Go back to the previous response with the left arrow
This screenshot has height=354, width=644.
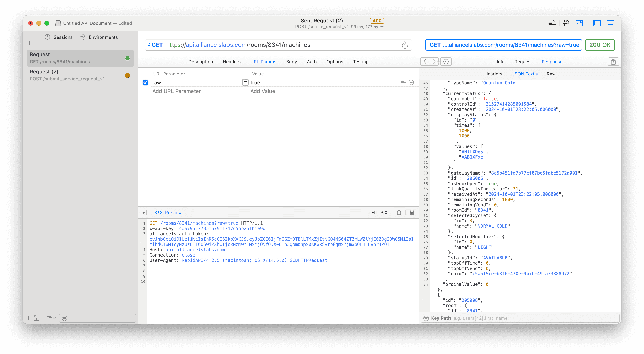pyautogui.click(x=425, y=62)
